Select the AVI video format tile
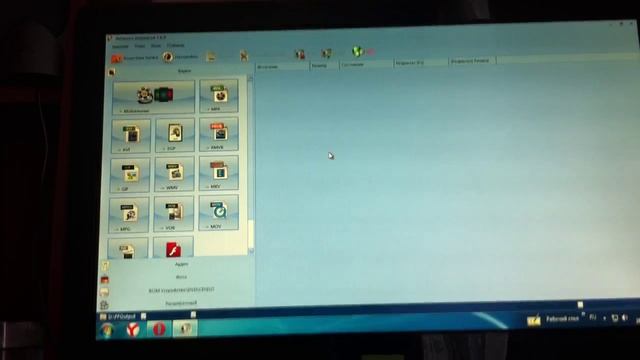The height and width of the screenshot is (360, 640). 131,136
